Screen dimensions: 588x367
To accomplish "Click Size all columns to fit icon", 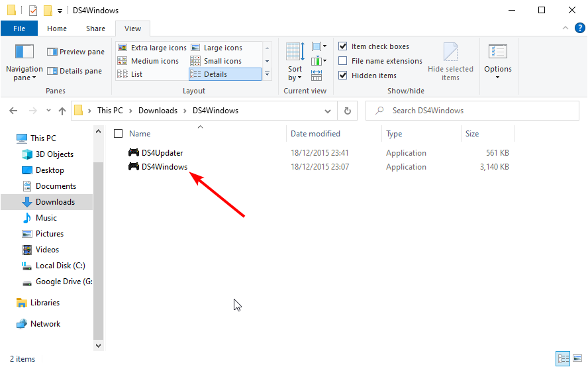I will [317, 76].
